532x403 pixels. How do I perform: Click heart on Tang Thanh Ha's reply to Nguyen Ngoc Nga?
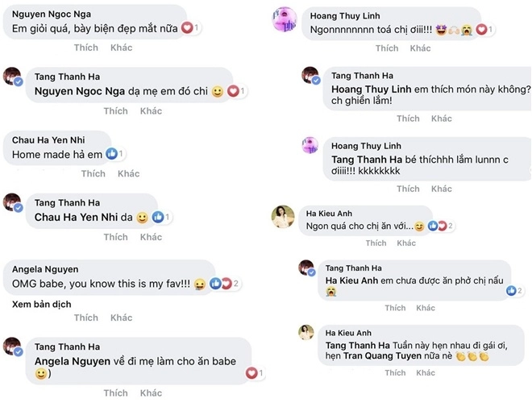(234, 91)
